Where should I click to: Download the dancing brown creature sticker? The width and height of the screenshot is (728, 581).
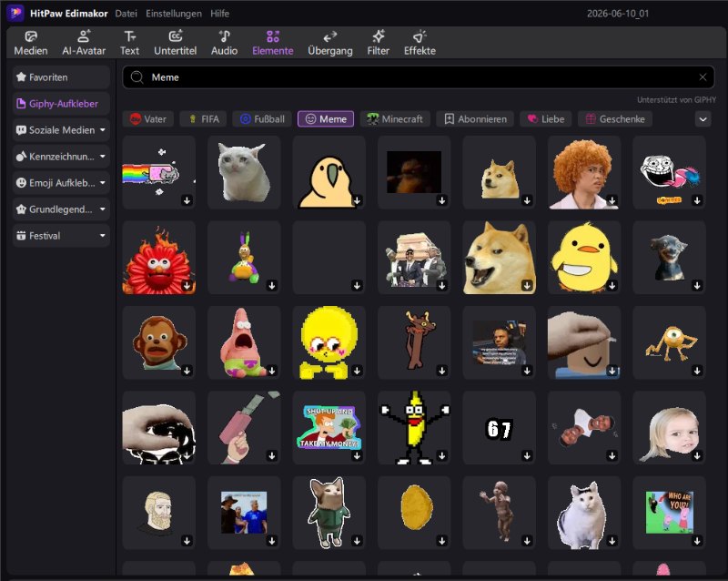point(442,371)
